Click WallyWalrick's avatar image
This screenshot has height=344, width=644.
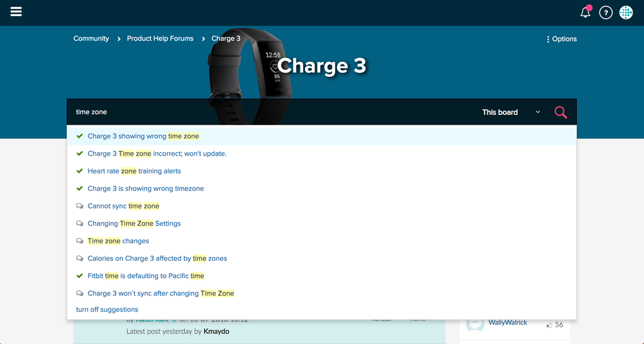(475, 324)
